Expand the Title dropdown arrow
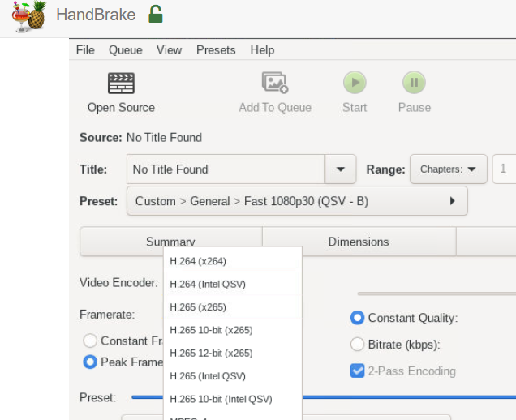516x420 pixels. 340,169
